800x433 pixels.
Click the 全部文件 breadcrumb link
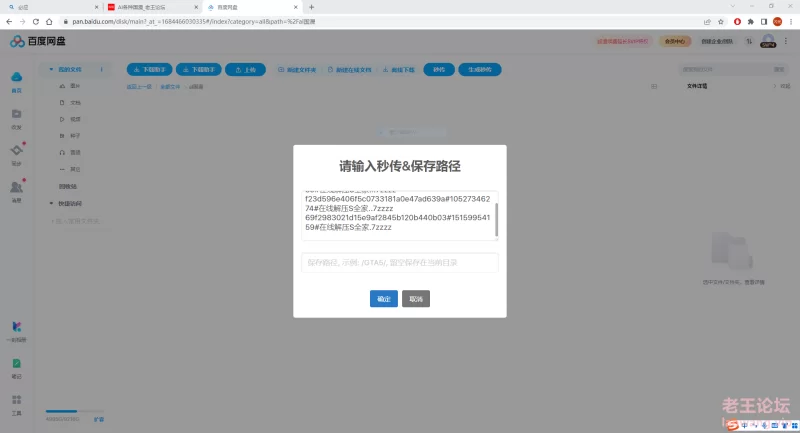[x=170, y=87]
